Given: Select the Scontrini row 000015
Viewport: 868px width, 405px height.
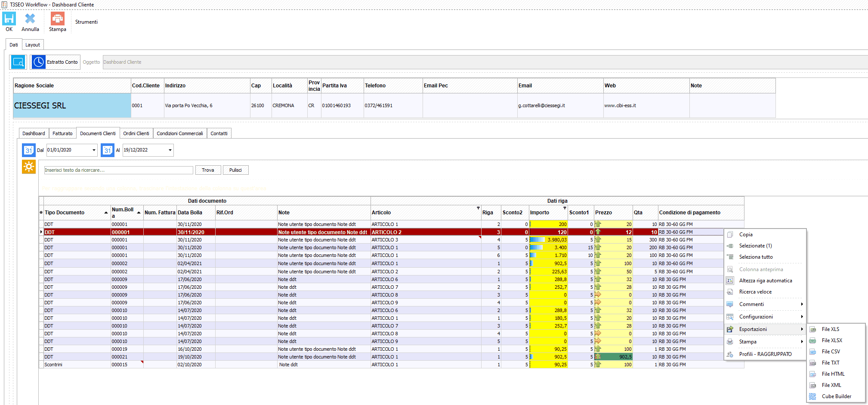Looking at the screenshot, I should click(x=392, y=365).
